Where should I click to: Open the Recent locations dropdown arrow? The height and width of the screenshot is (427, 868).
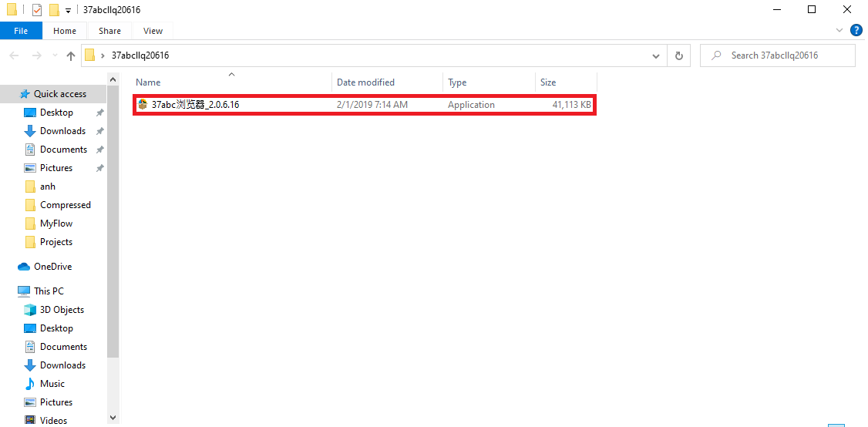point(54,55)
